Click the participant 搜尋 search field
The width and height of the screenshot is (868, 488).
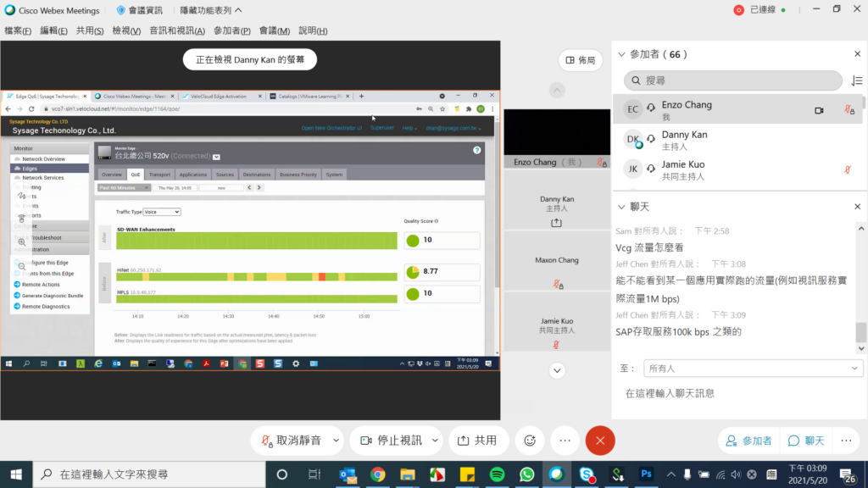tap(733, 80)
